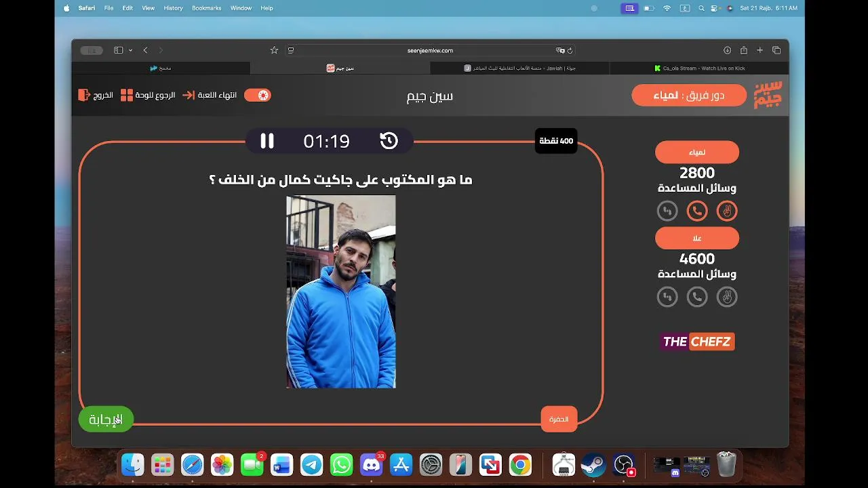The height and width of the screenshot is (488, 868).
Task: Bookmark page with the star icon
Action: [274, 50]
